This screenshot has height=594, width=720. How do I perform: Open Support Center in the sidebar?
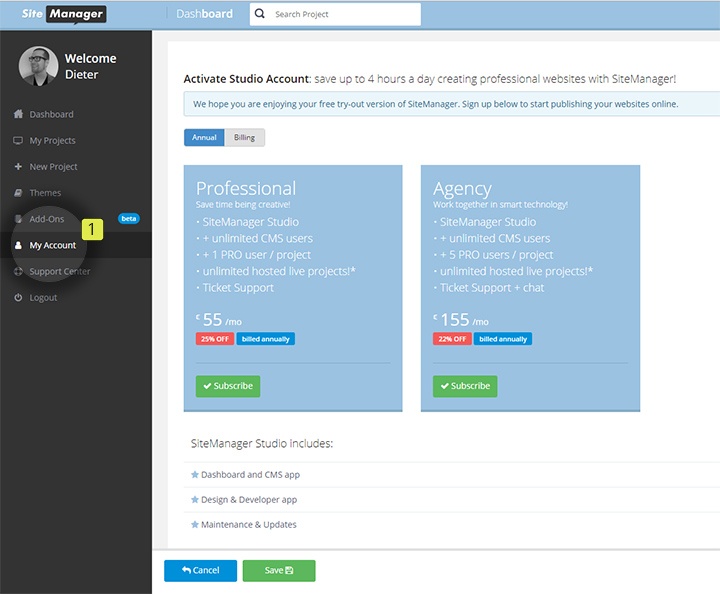pyautogui.click(x=60, y=271)
